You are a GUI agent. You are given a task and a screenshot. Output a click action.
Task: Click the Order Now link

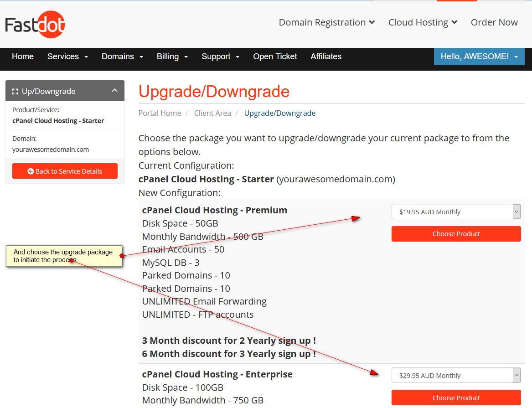tap(494, 22)
